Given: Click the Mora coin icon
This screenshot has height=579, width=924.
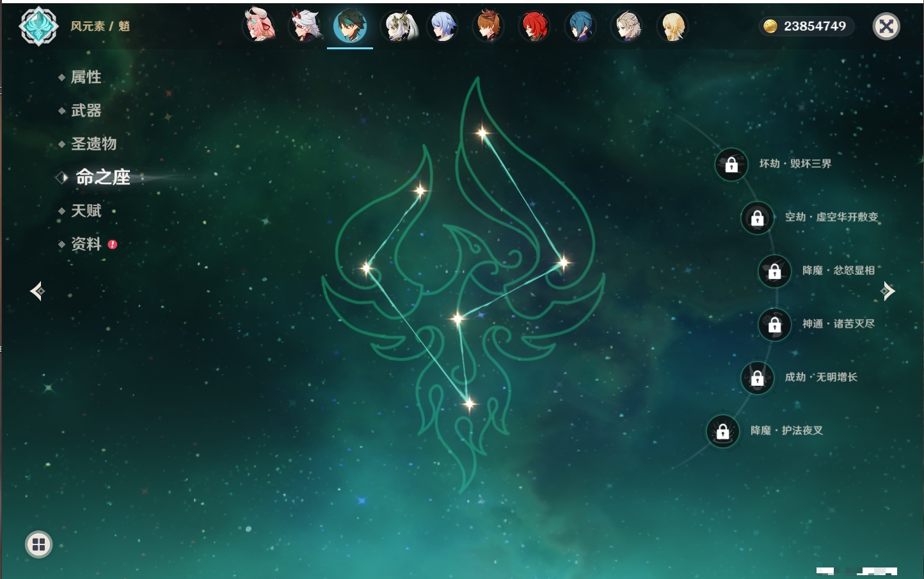Looking at the screenshot, I should coord(770,26).
